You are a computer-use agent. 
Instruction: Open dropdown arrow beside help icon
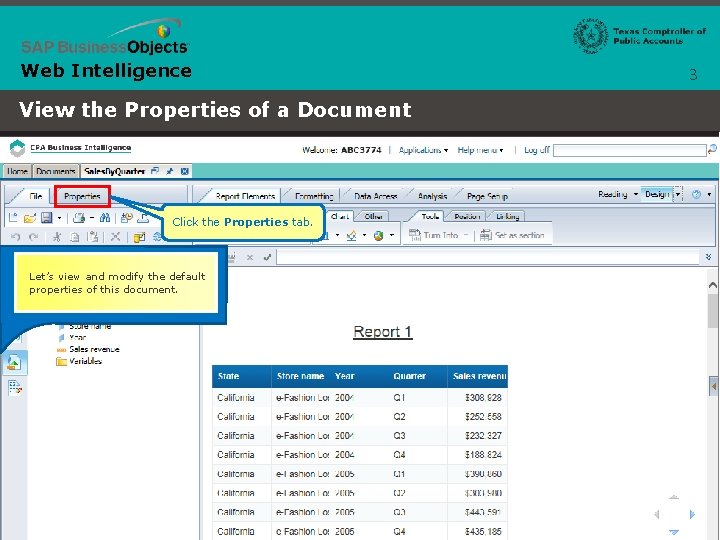tap(709, 194)
